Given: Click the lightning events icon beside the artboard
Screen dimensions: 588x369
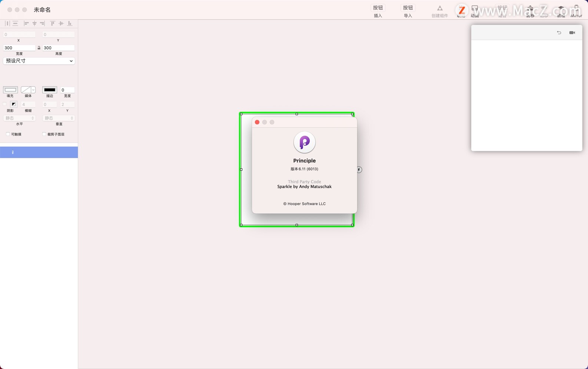Looking at the screenshot, I should click(x=359, y=170).
